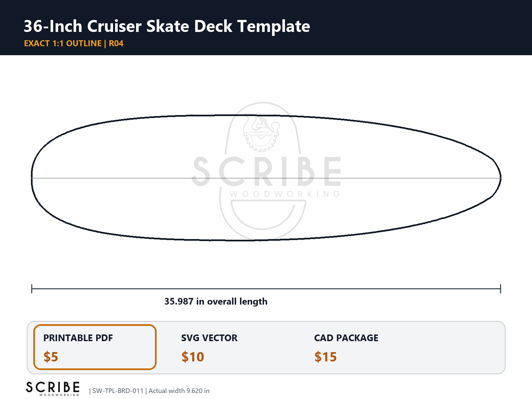Pick the CAD Package $15 option
The image size is (532, 399).
click(346, 347)
